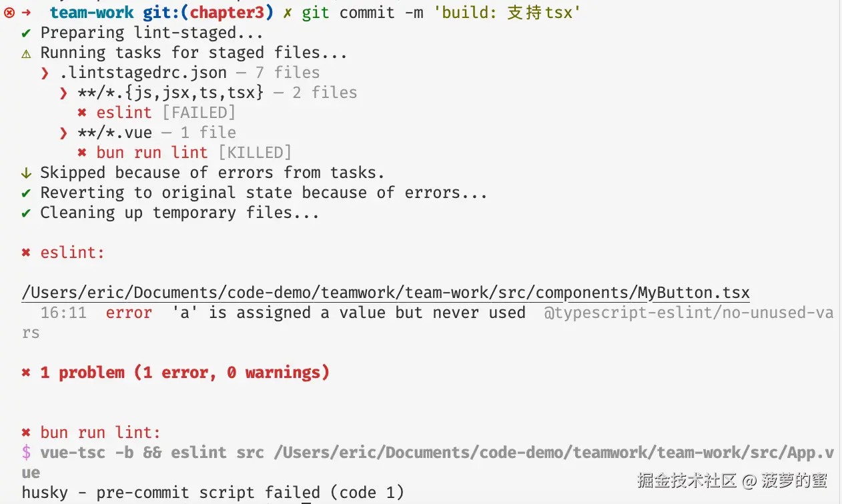Click the @typescript-eslint/no-unused-vars rule name
Viewport: 842px width, 504px height.
pyautogui.click(x=688, y=323)
